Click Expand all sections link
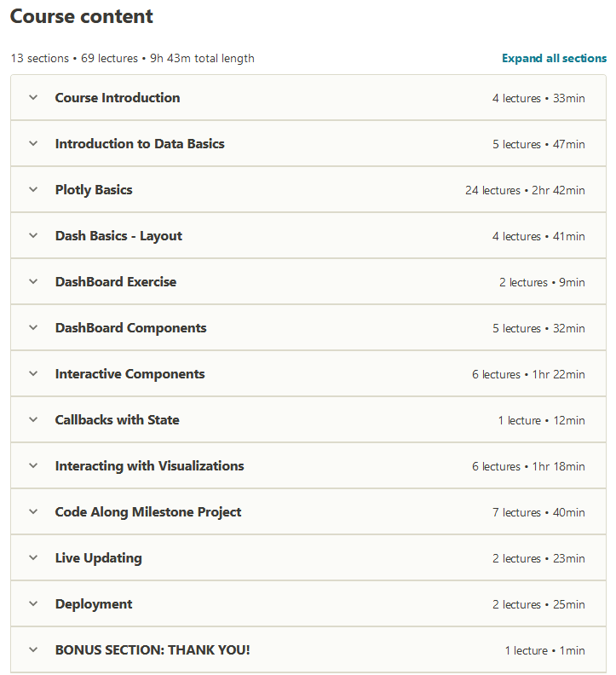 click(x=554, y=58)
